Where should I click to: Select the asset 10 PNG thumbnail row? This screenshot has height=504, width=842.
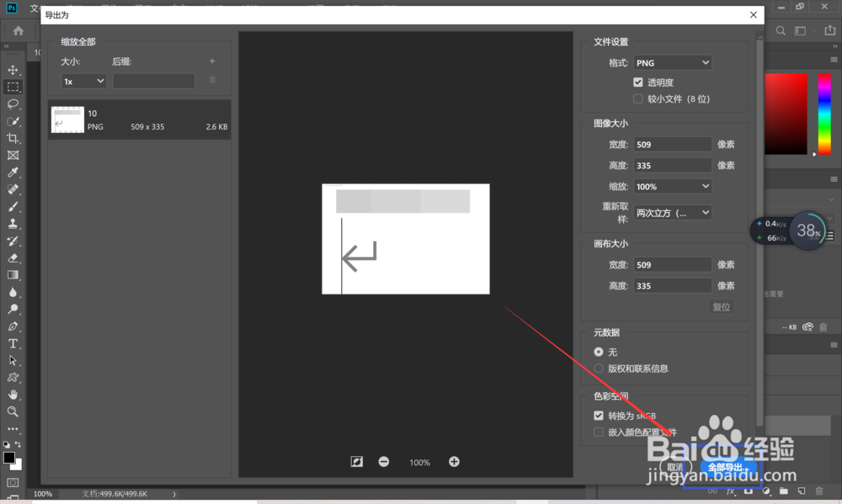140,119
